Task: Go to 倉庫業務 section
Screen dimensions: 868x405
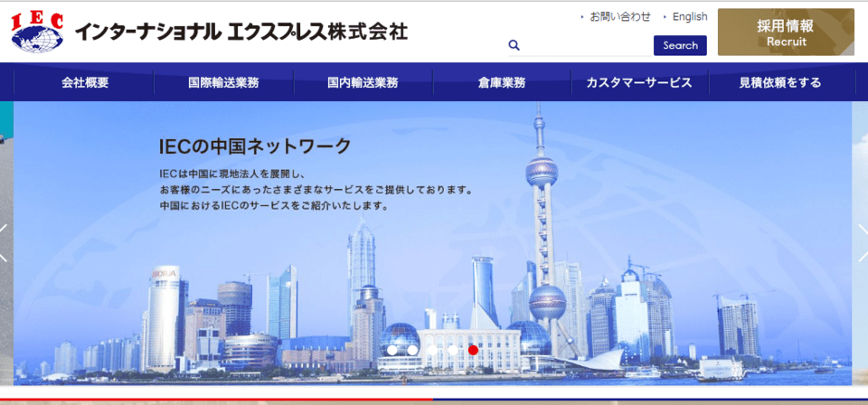Action: click(x=502, y=82)
